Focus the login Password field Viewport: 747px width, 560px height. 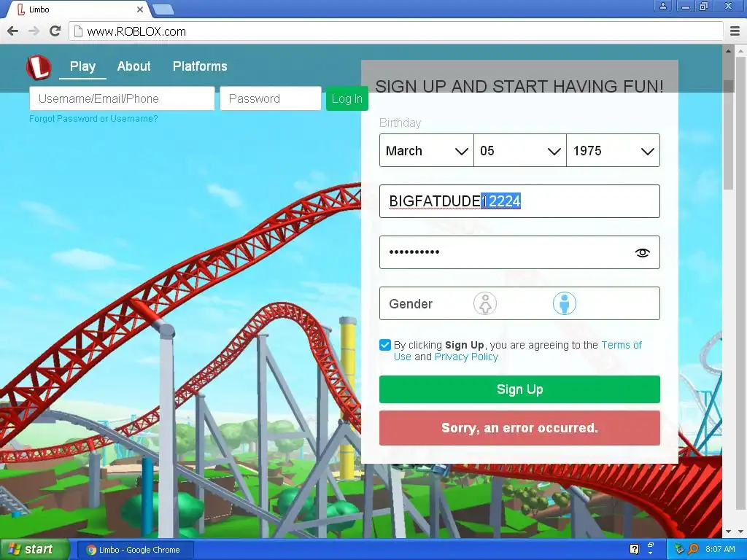tap(271, 98)
